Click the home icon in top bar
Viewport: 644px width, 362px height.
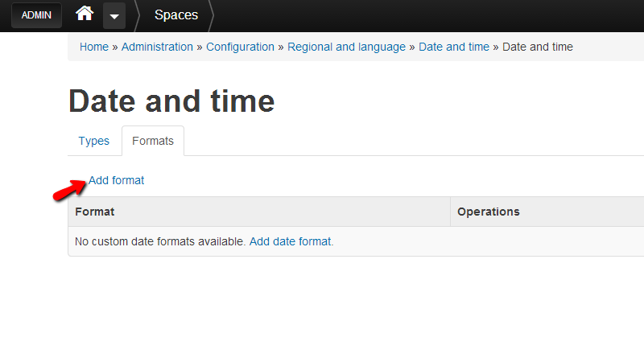[x=85, y=14]
